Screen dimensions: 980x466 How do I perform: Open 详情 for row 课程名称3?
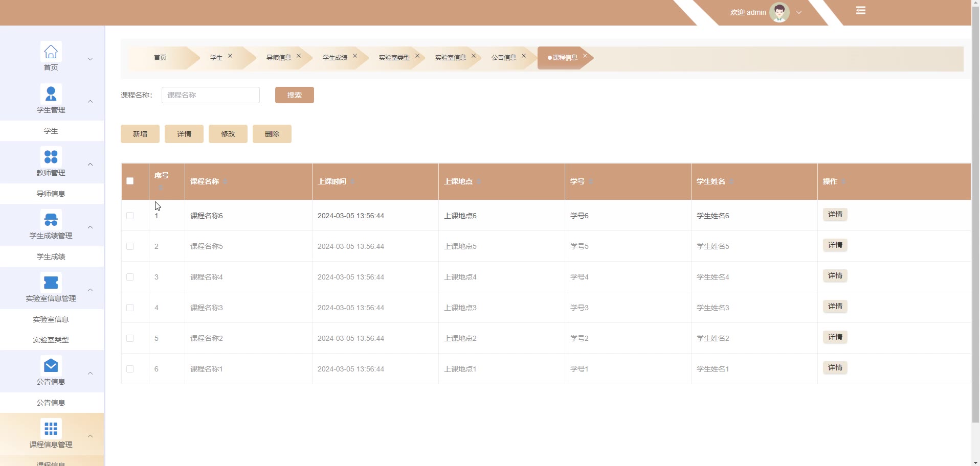coord(835,307)
